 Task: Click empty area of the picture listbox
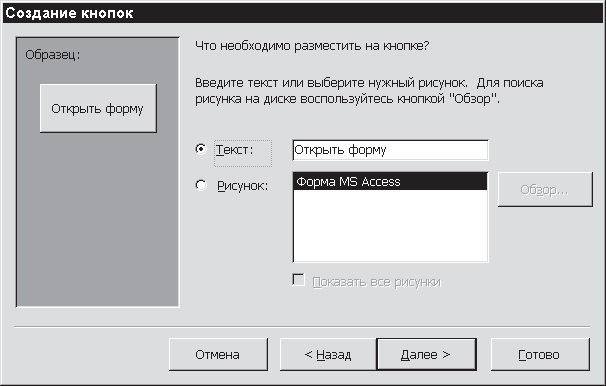[390, 226]
